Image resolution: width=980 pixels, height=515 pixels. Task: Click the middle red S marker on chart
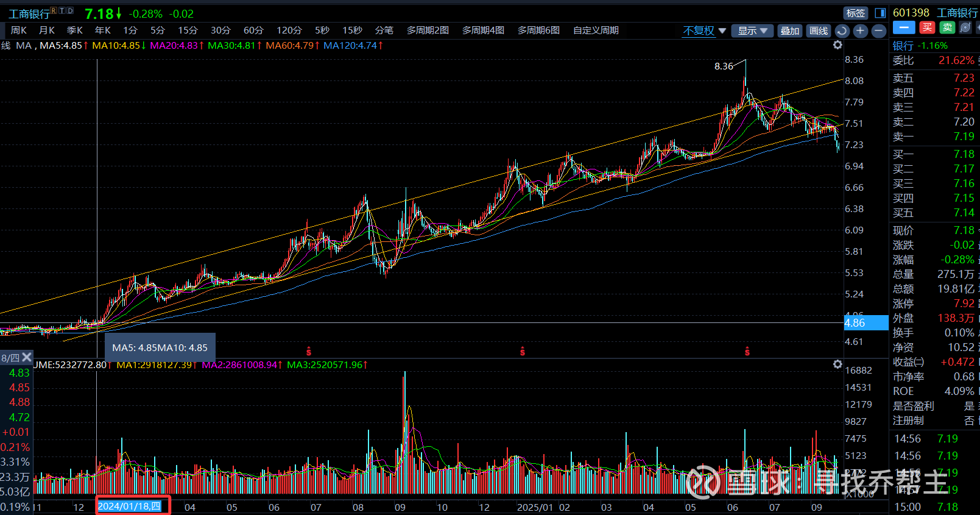523,351
